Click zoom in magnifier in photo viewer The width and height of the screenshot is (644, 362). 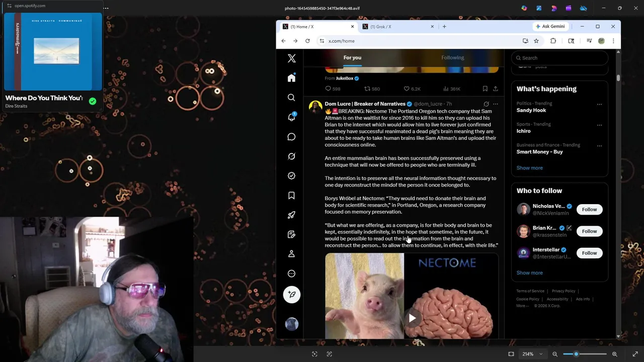click(614, 354)
